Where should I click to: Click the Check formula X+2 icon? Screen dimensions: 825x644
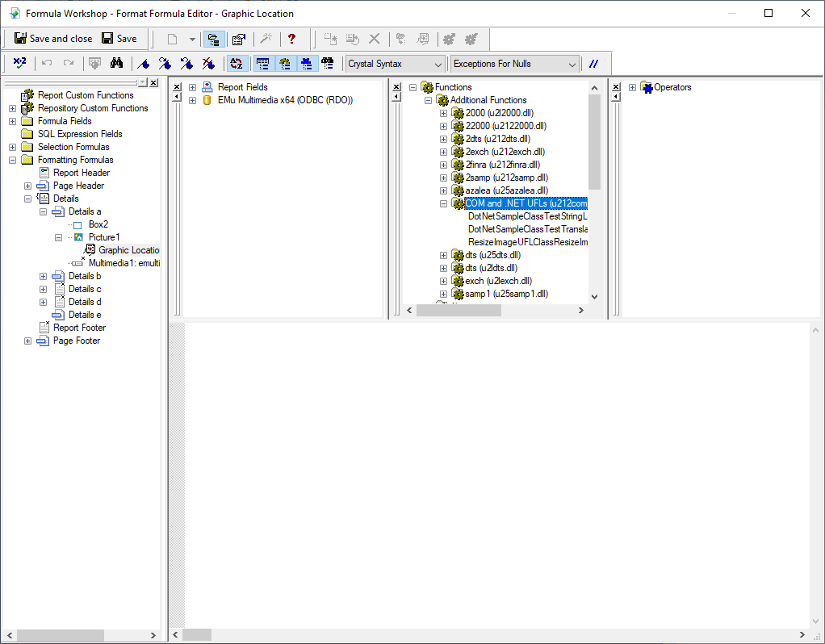click(x=20, y=64)
